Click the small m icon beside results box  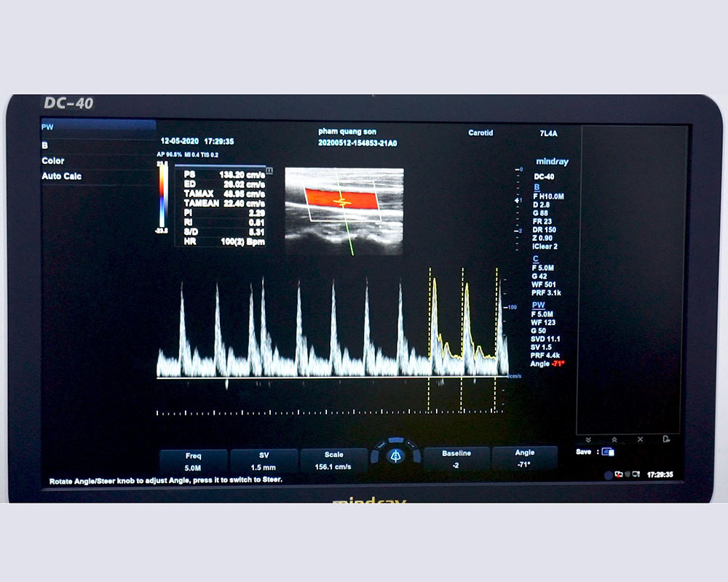coord(270,170)
